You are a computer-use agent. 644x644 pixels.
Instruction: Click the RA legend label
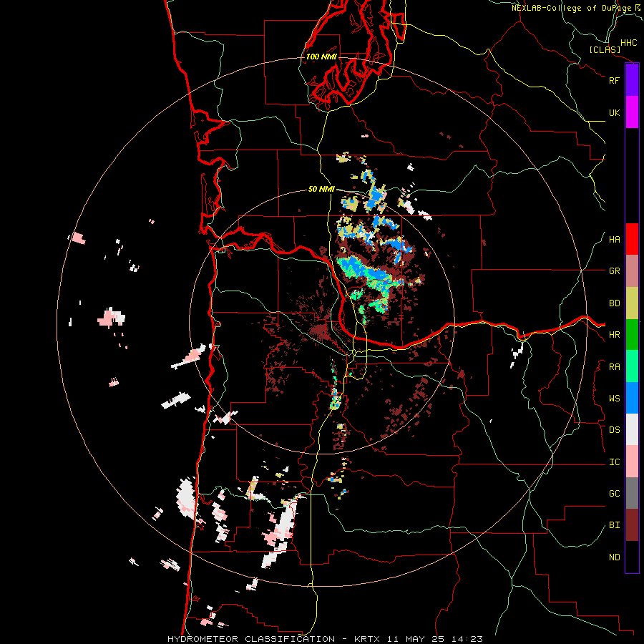point(614,367)
